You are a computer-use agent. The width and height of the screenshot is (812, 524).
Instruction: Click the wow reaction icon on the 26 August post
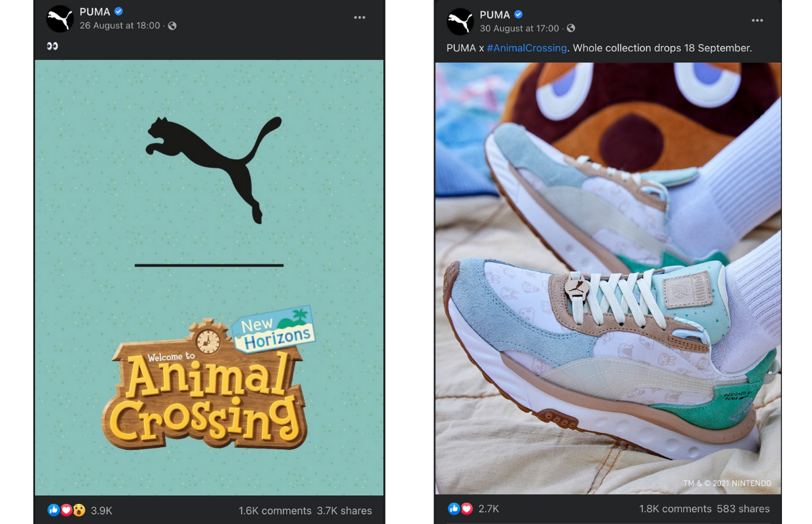point(79,510)
